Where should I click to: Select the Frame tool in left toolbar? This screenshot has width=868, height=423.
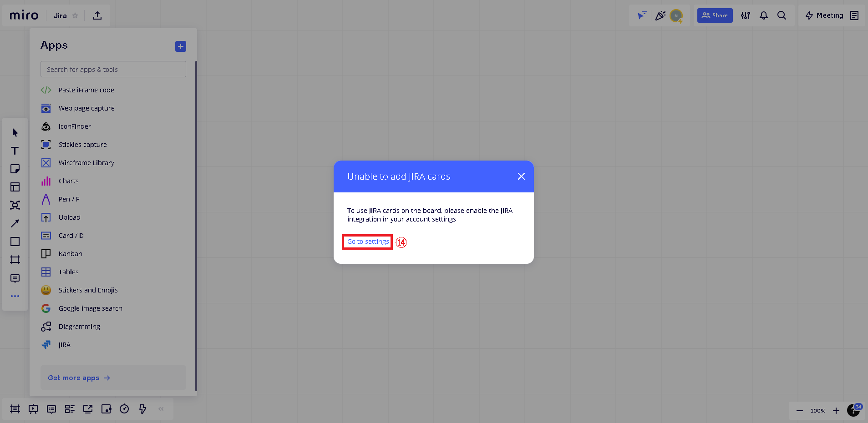click(15, 260)
